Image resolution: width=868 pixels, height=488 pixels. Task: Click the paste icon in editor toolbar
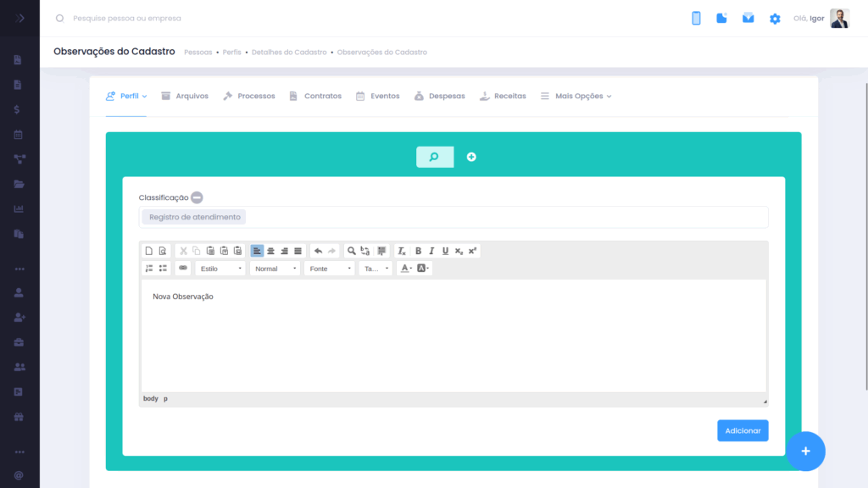210,251
